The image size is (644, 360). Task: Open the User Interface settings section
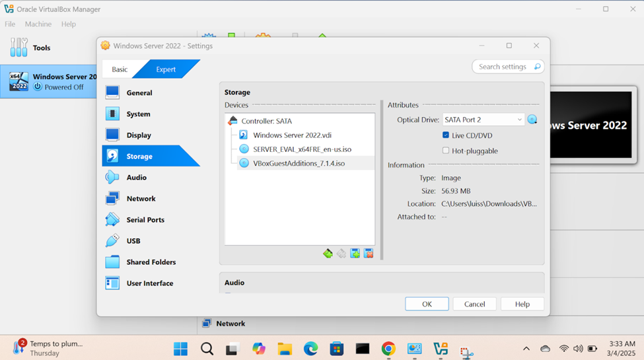click(151, 283)
